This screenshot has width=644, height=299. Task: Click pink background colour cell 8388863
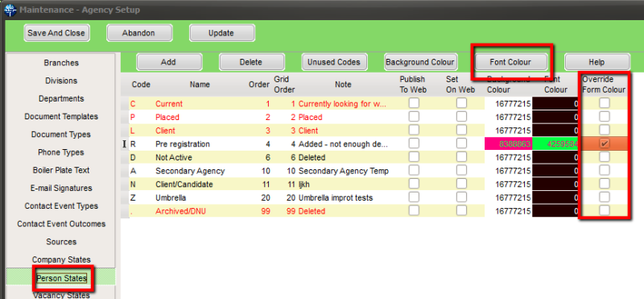pyautogui.click(x=509, y=144)
